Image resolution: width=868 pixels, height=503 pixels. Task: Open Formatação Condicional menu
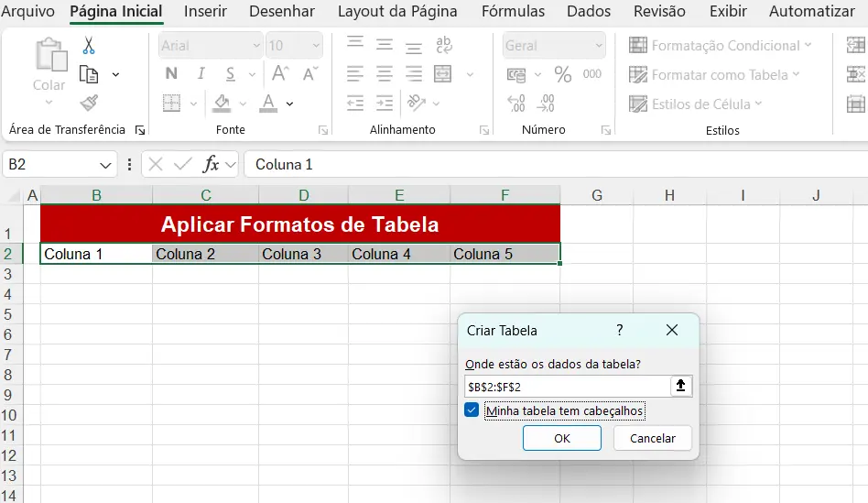(721, 46)
